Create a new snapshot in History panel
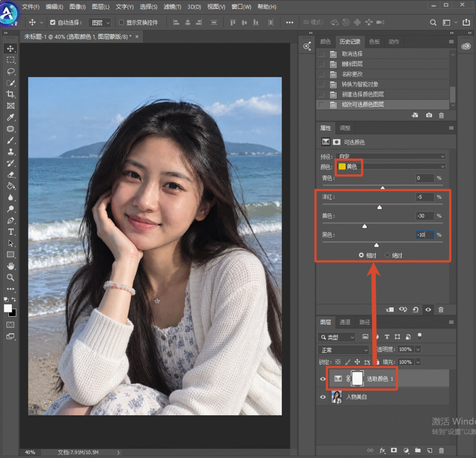The height and width of the screenshot is (458, 476). [x=429, y=115]
